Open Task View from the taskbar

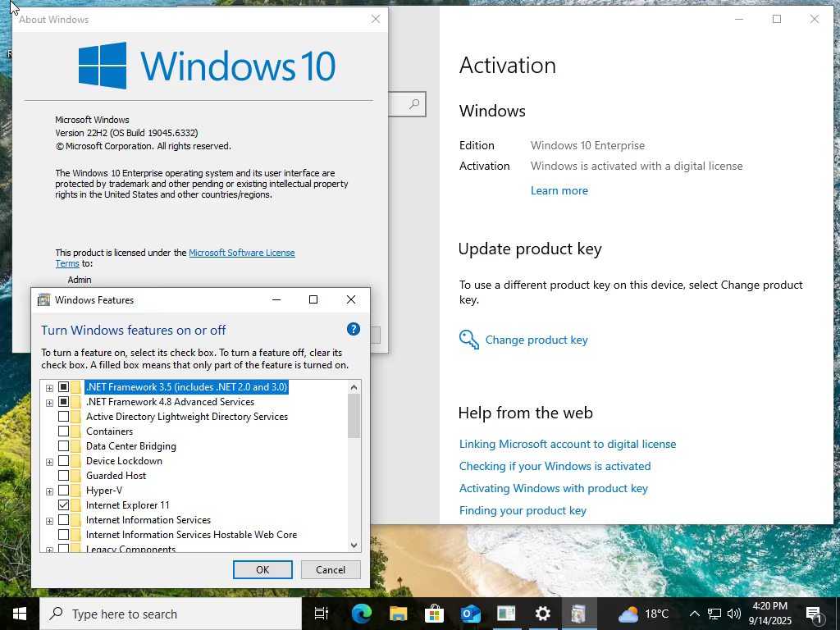click(322, 614)
